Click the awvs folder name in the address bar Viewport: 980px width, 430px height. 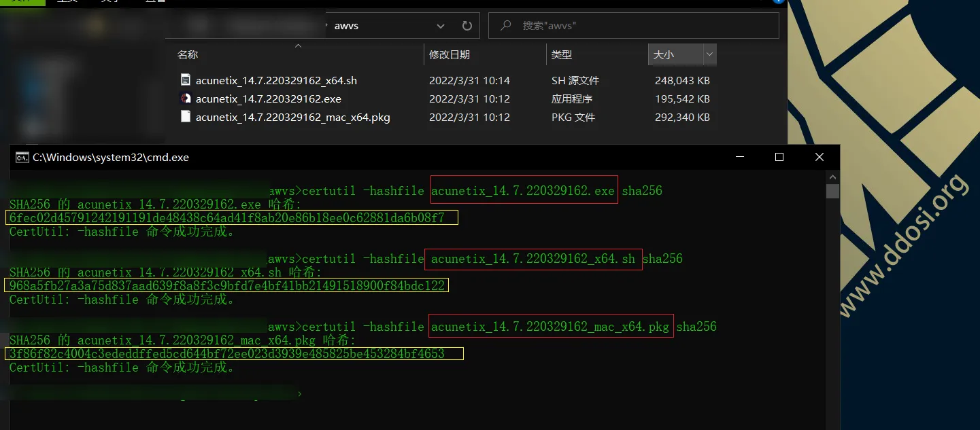pos(346,26)
